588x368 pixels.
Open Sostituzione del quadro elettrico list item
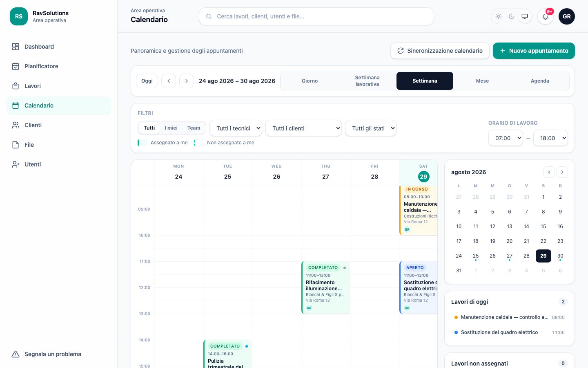[x=510, y=332]
